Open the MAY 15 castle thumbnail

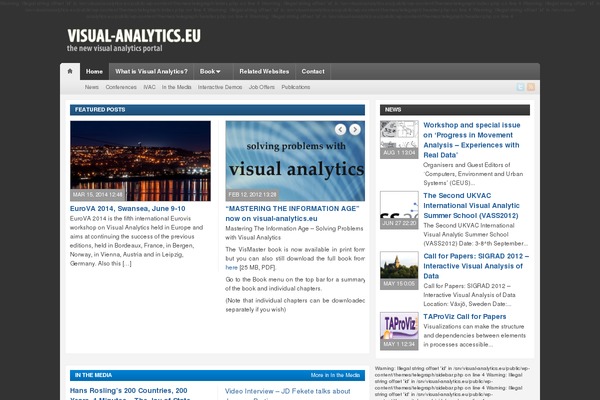click(x=399, y=270)
